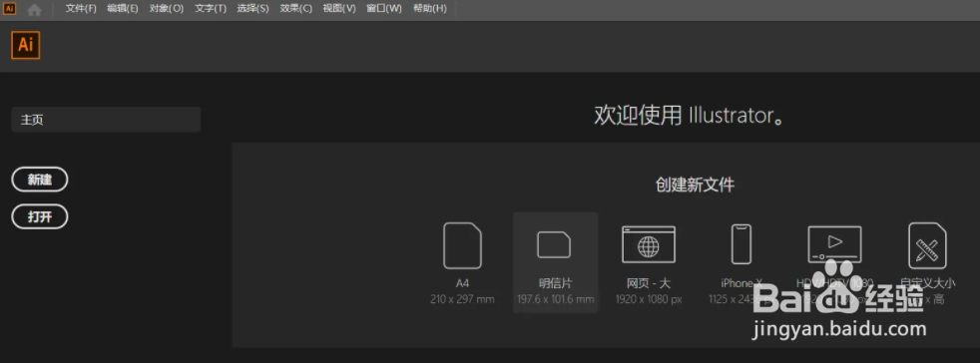Image resolution: width=980 pixels, height=363 pixels.
Task: Click the 197.6 x 101.6 mm size text
Action: (x=556, y=299)
